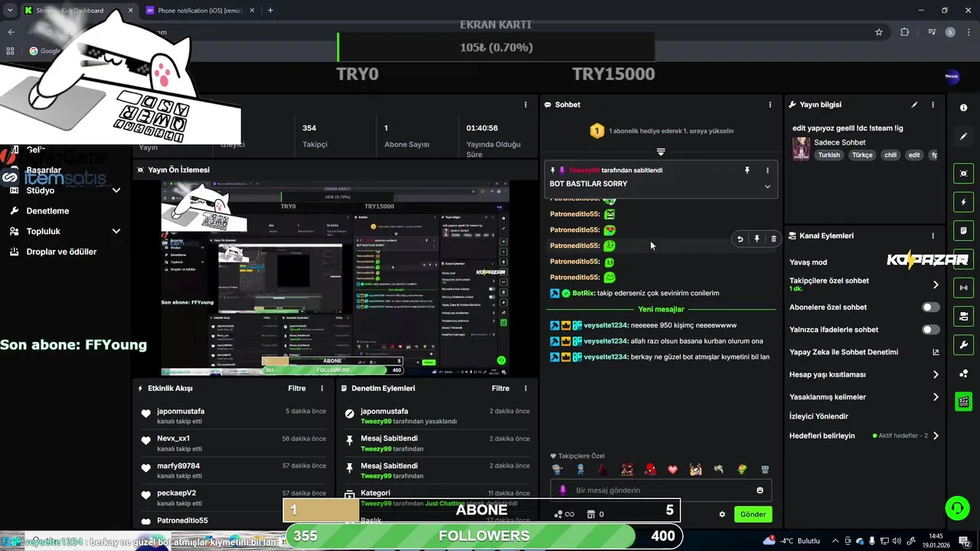Click the Bir mesaj gönderin input field

tap(661, 491)
